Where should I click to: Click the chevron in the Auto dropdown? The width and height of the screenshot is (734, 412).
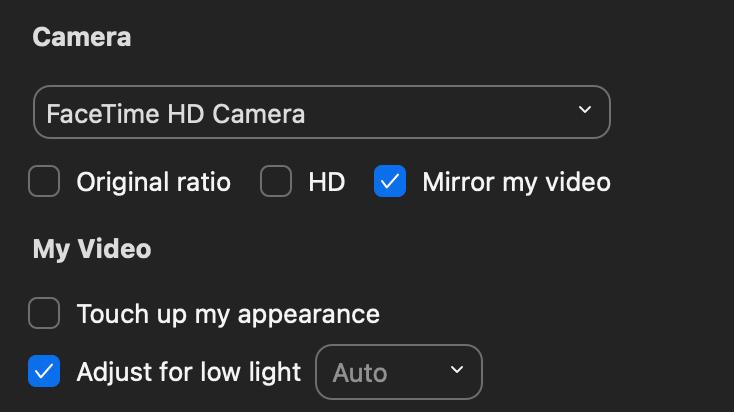click(x=457, y=370)
